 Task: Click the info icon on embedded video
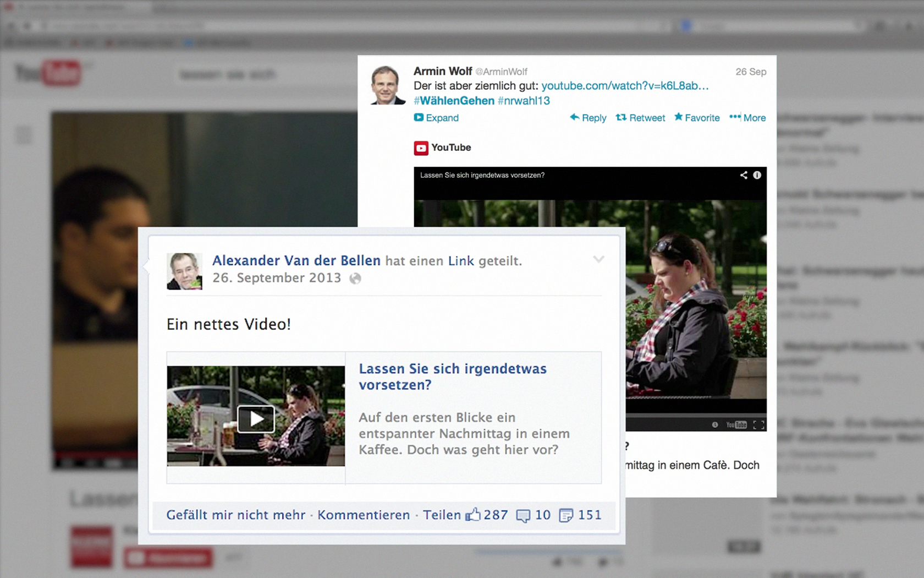(x=757, y=175)
